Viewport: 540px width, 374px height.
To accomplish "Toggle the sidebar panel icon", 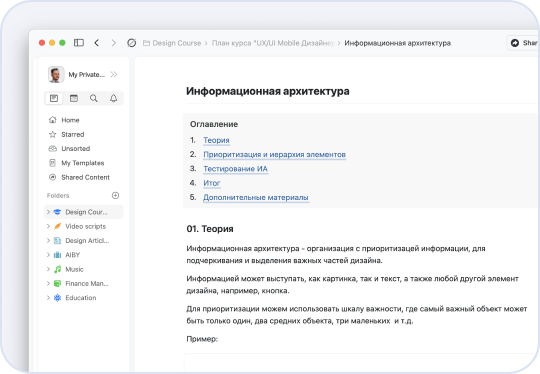I will coord(79,43).
